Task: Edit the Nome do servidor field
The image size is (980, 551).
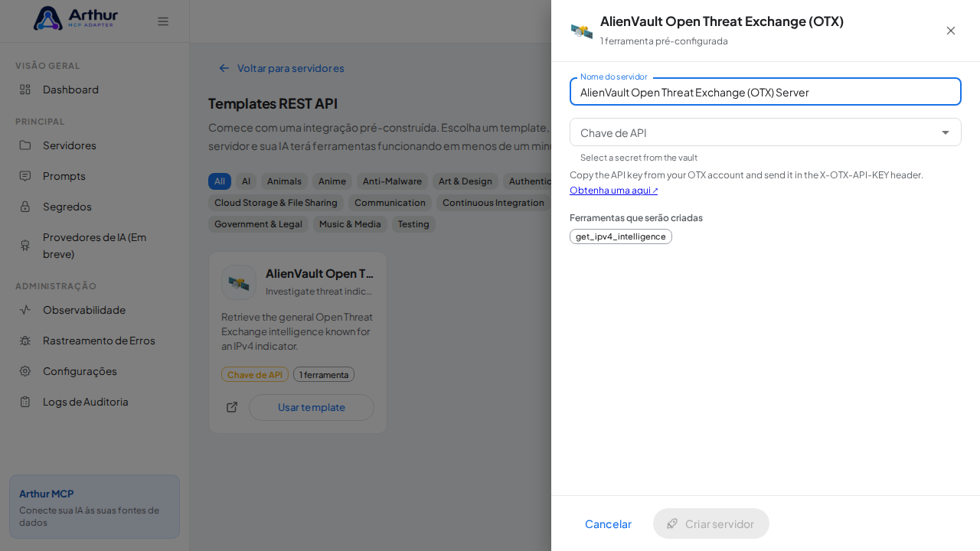Action: [766, 92]
